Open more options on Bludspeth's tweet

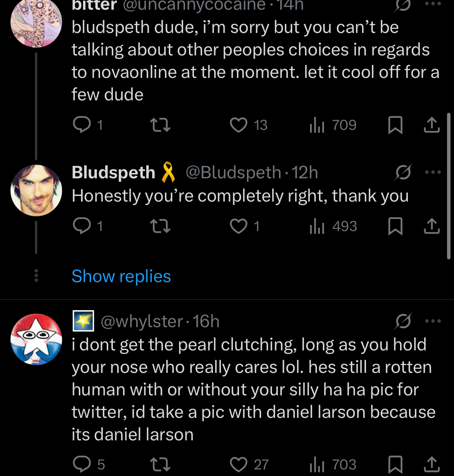click(433, 172)
